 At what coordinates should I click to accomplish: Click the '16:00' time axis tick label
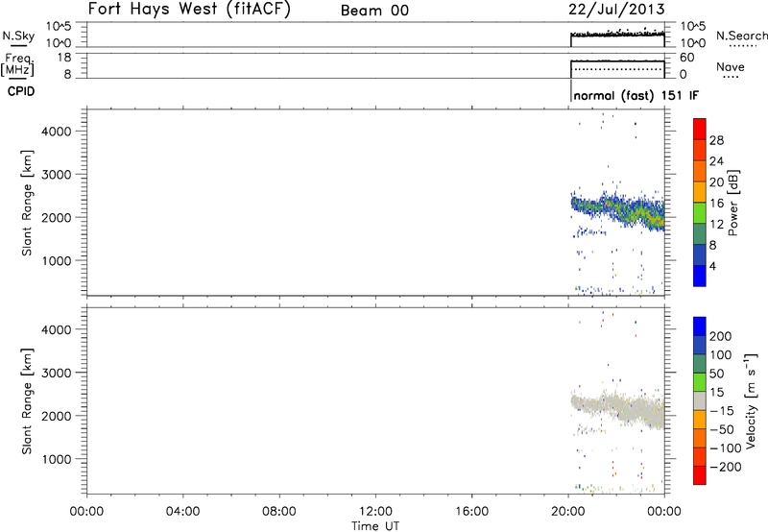click(x=471, y=512)
